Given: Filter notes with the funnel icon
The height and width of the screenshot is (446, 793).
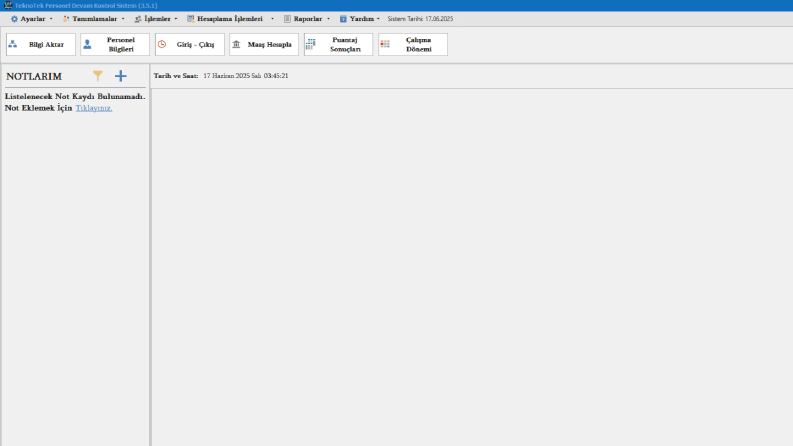Looking at the screenshot, I should [x=98, y=76].
